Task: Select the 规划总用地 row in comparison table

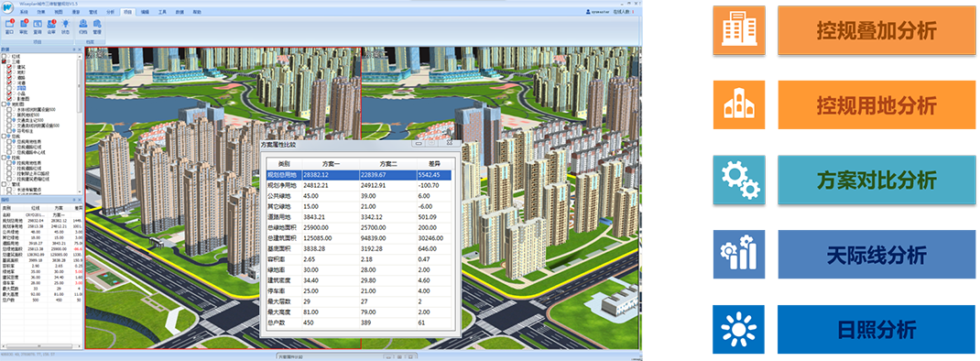Action: 358,175
